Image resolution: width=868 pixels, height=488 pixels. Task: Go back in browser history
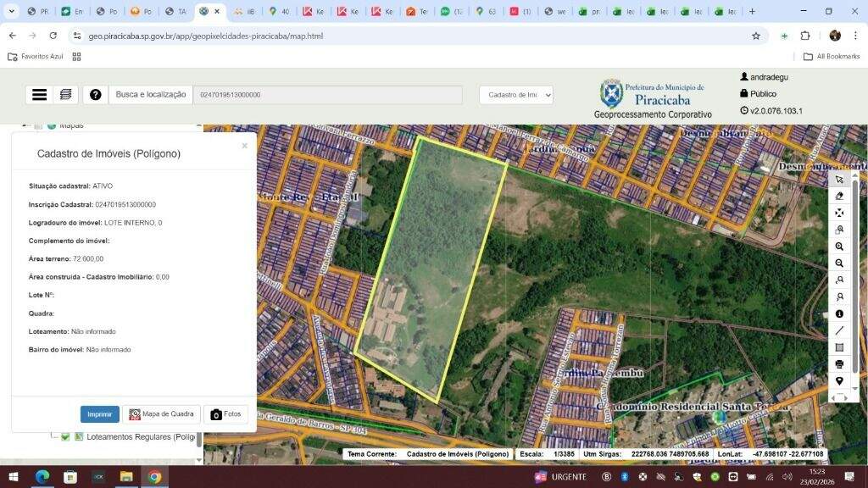13,36
